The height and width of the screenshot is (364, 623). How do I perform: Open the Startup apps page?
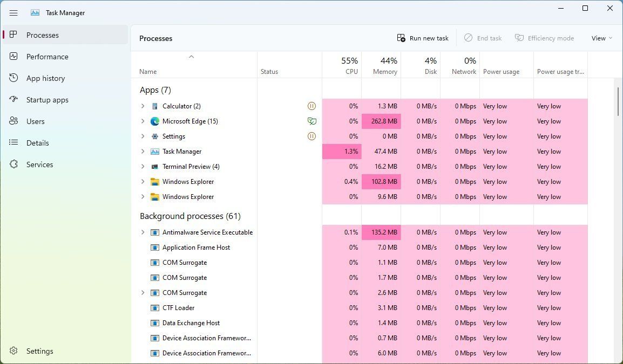(48, 99)
